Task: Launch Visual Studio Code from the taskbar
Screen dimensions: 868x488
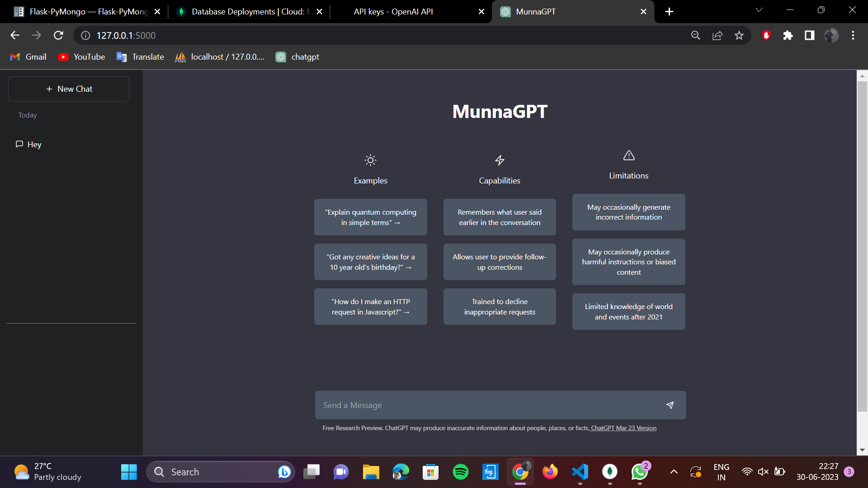Action: pyautogui.click(x=580, y=471)
